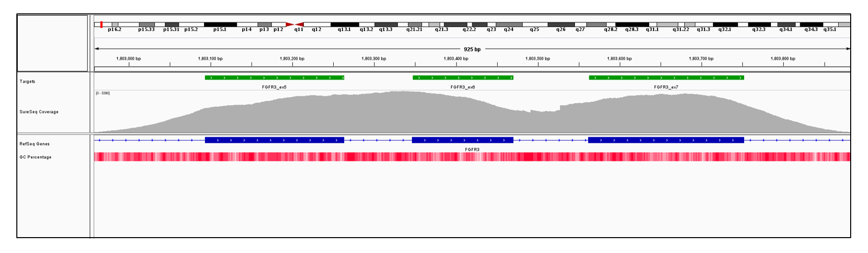Click the red centromere on the ideogram
This screenshot has width=868, height=253.
(295, 24)
